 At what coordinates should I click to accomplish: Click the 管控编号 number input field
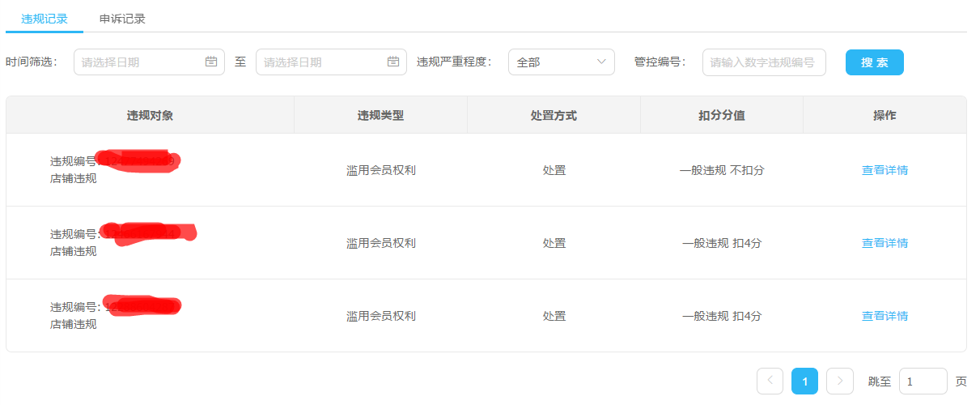(764, 62)
